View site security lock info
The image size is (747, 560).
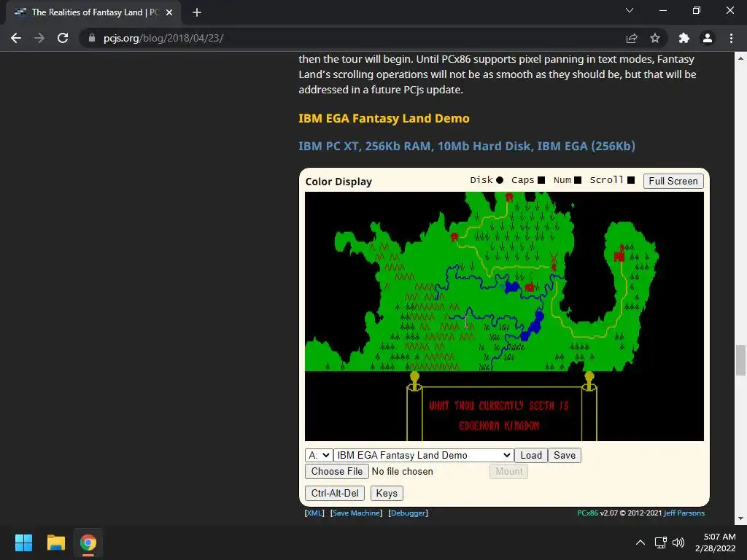[92, 38]
